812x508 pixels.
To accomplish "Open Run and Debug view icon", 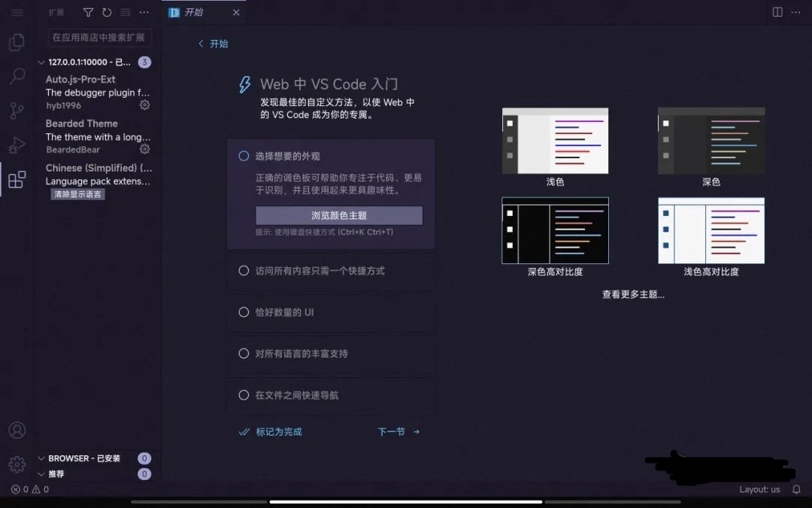I will (17, 145).
